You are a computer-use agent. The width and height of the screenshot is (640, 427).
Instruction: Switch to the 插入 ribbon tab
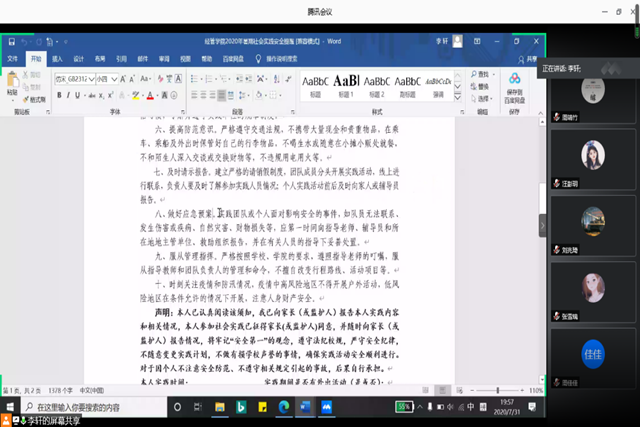(57, 59)
